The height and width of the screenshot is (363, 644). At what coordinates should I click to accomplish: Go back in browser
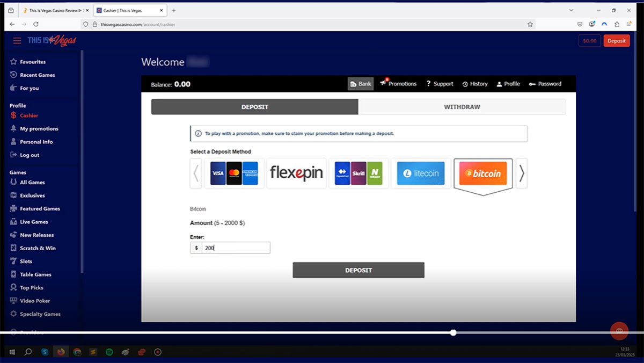(x=12, y=24)
